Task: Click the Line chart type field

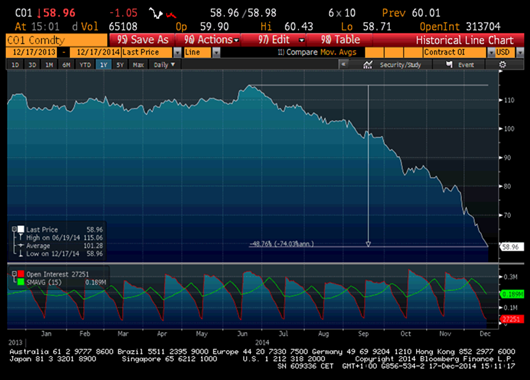Action: point(197,52)
